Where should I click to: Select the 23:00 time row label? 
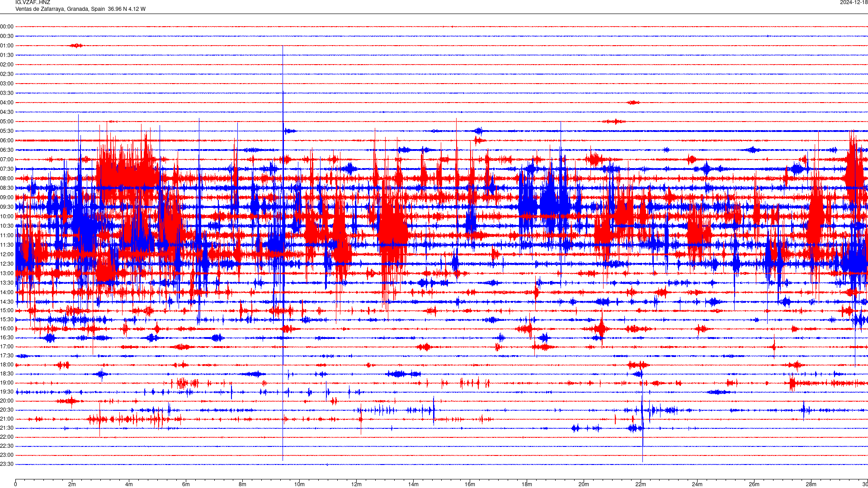[x=7, y=455]
